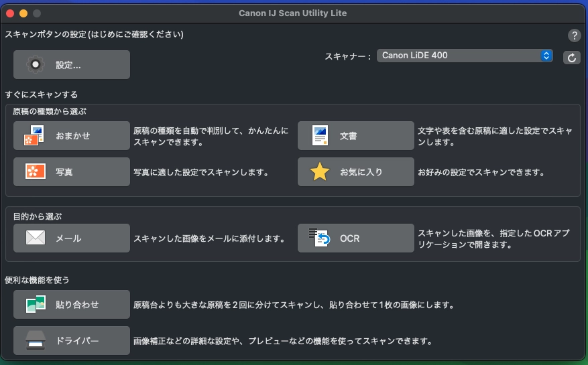Viewport: 588px width, 365px height.
Task: Click the スキャナー: label
Action: tap(347, 56)
